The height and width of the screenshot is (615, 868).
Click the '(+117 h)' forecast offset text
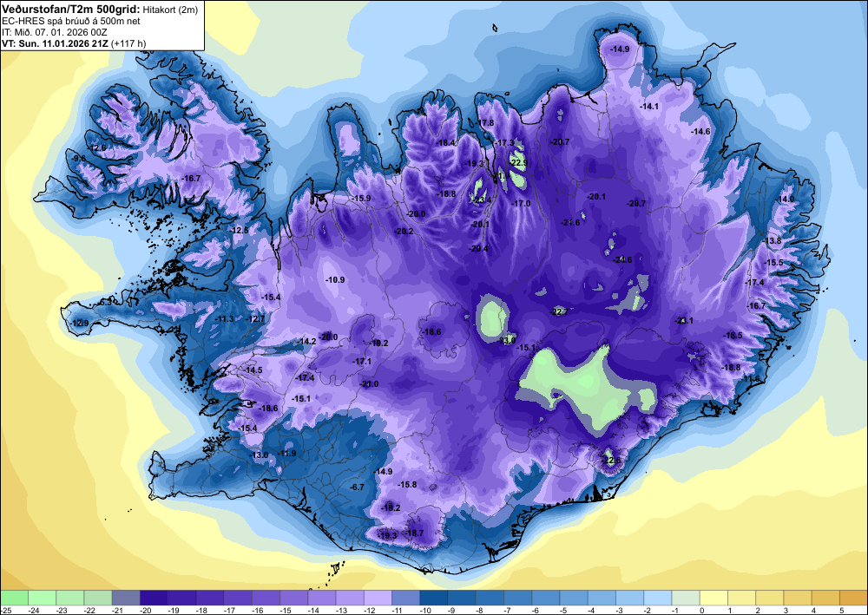point(128,43)
